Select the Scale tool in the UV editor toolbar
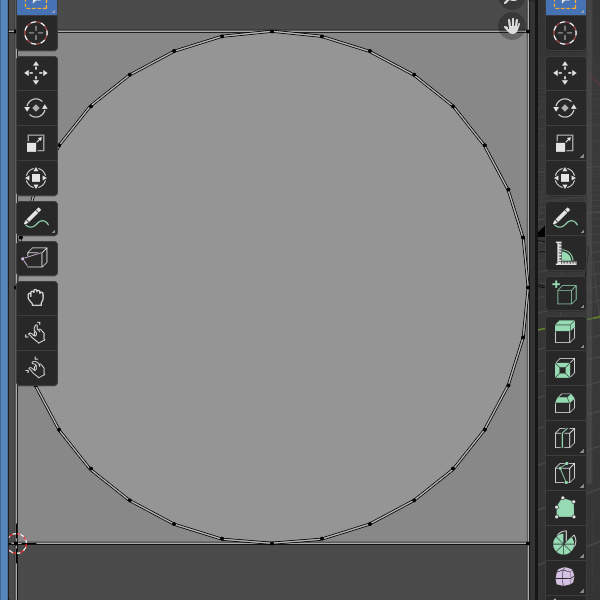The image size is (600, 600). click(36, 144)
